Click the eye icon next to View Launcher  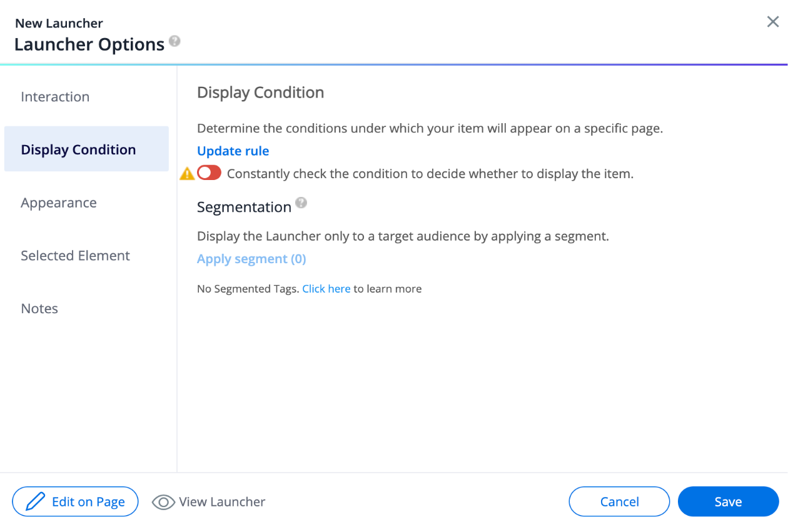163,502
